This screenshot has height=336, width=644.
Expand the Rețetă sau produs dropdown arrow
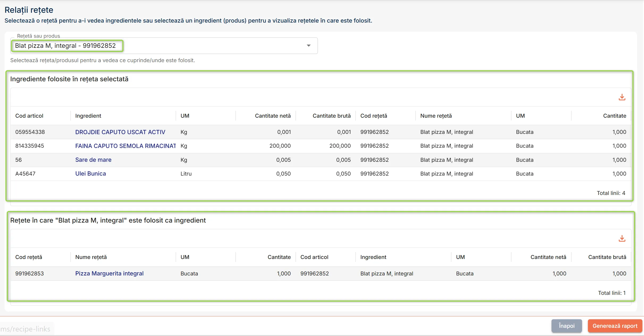(x=309, y=46)
